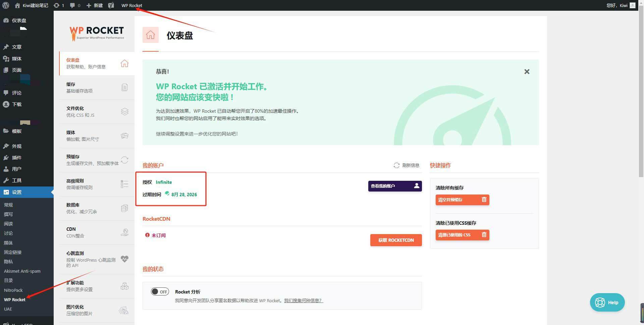
Task: Open 撰写 writing settings
Action: click(8, 214)
